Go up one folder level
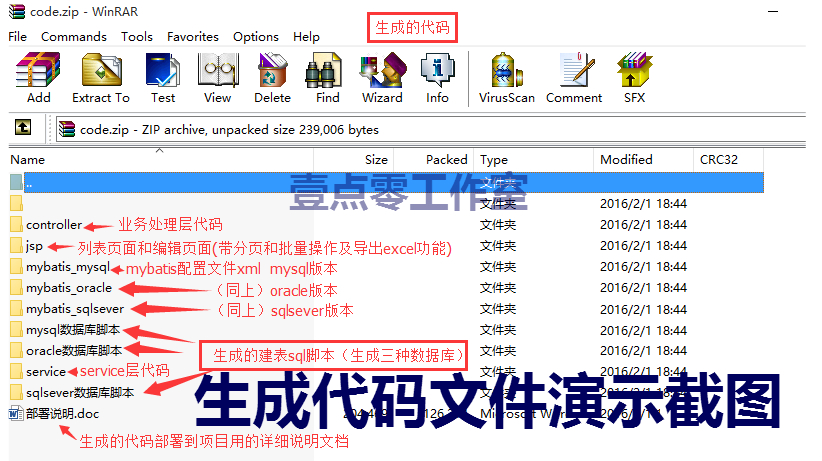The image size is (822, 461). (23, 127)
